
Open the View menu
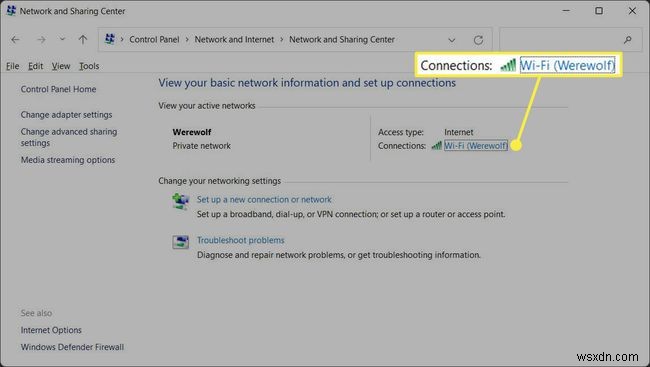(x=61, y=66)
